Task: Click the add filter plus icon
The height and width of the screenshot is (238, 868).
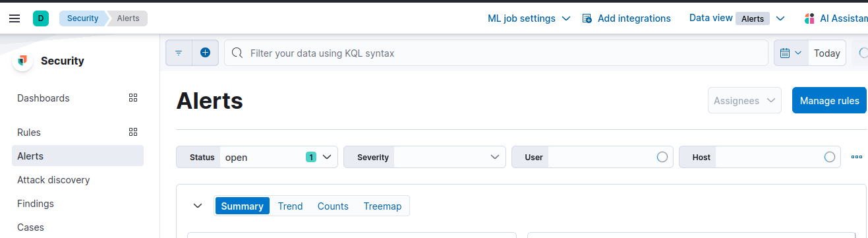Action: pos(205,53)
